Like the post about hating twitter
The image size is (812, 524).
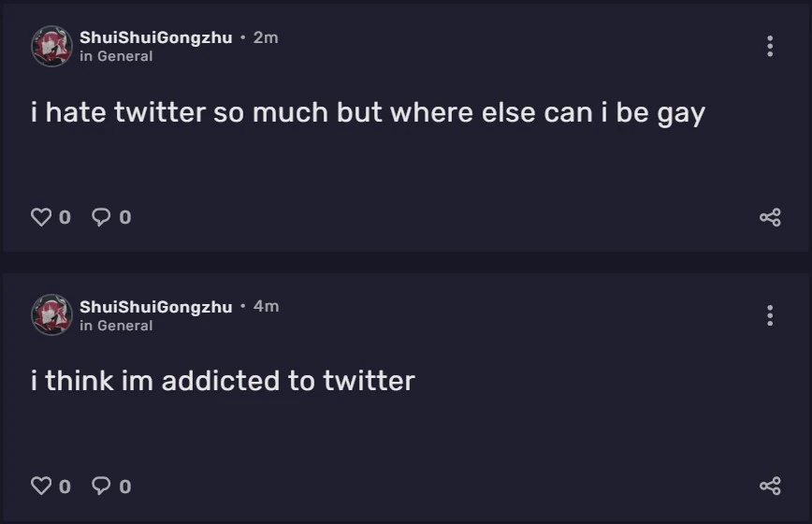pos(41,217)
